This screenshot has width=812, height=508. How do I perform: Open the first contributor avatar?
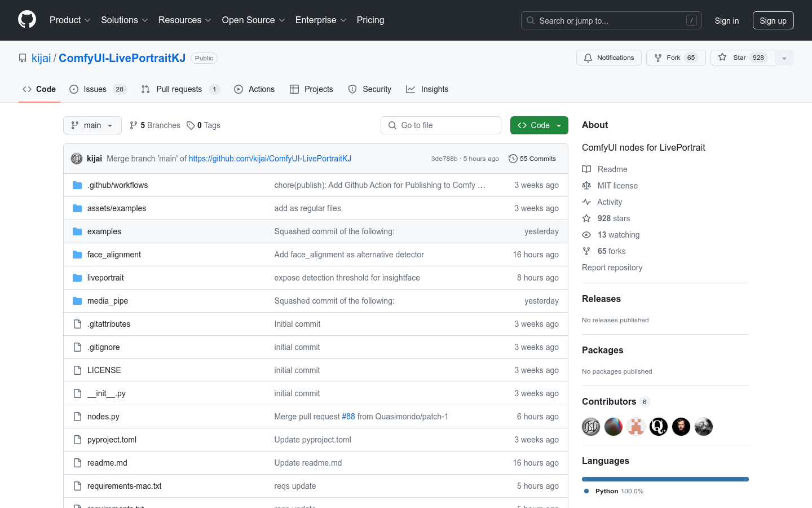pos(591,427)
